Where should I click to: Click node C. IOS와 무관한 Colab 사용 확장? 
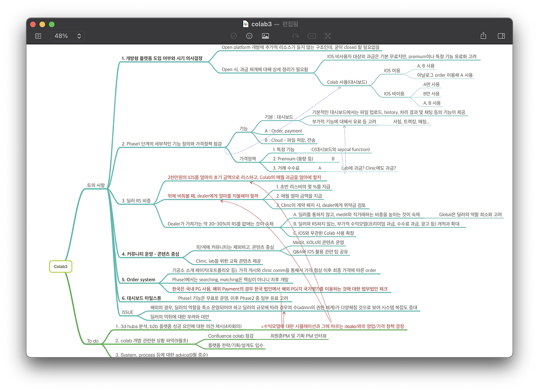click(323, 233)
